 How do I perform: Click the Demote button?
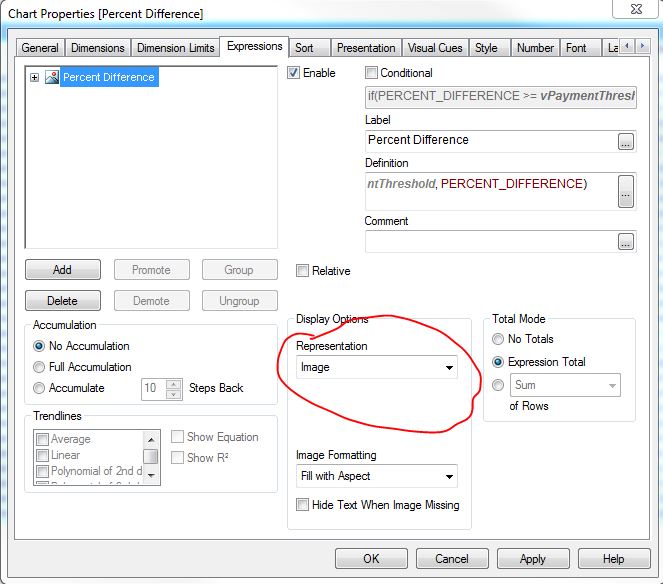coord(151,301)
